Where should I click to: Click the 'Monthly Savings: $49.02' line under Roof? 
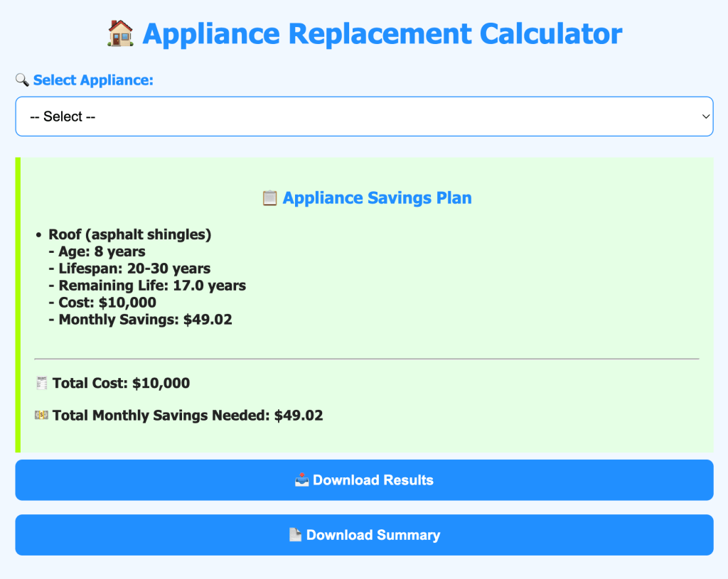[140, 320]
